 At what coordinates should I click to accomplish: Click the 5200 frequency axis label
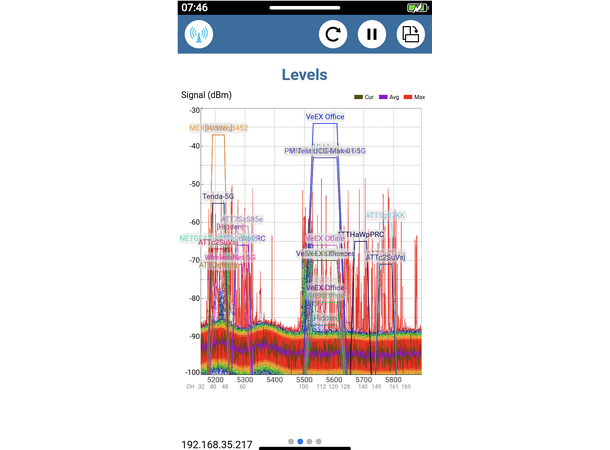coord(215,380)
